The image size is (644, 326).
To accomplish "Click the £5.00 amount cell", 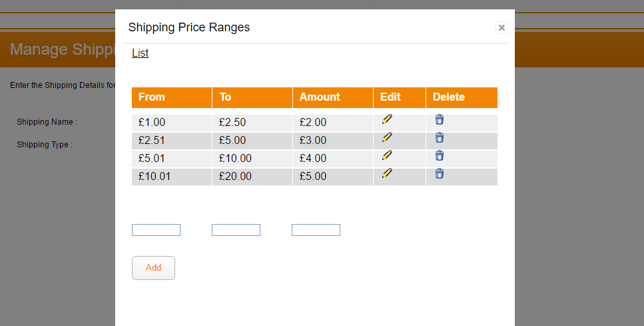I will (313, 177).
